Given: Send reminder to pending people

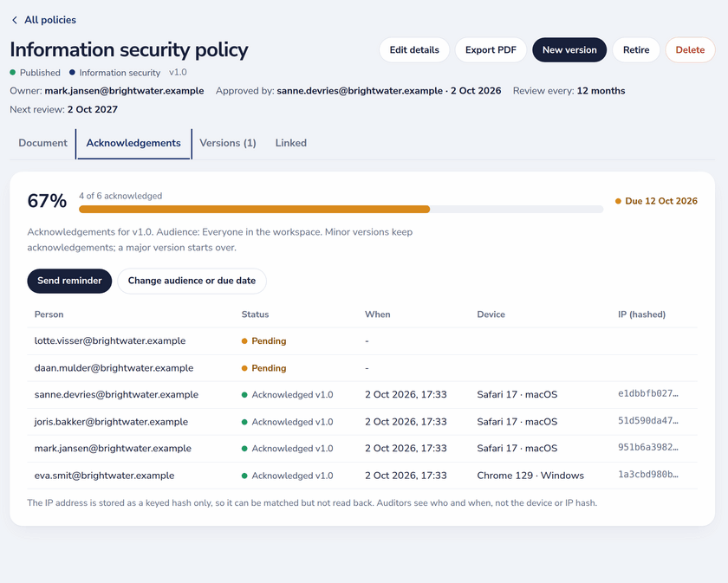Looking at the screenshot, I should [x=69, y=281].
